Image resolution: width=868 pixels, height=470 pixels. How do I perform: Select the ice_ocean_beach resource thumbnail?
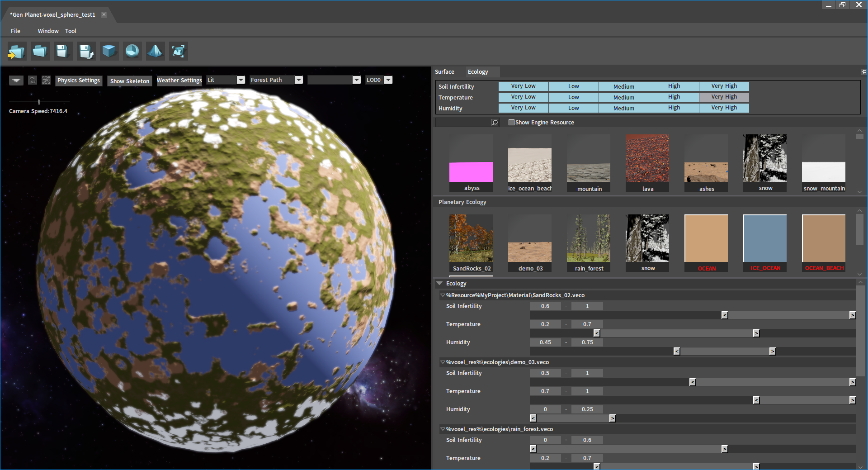click(x=530, y=163)
